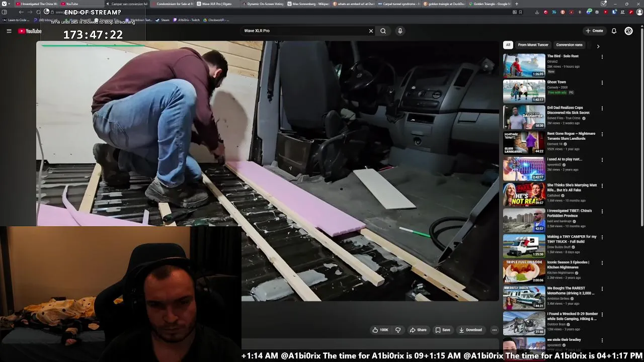Open 'I Investigated TIBET' video title
Screen dimensions: 644x362
coord(570,213)
